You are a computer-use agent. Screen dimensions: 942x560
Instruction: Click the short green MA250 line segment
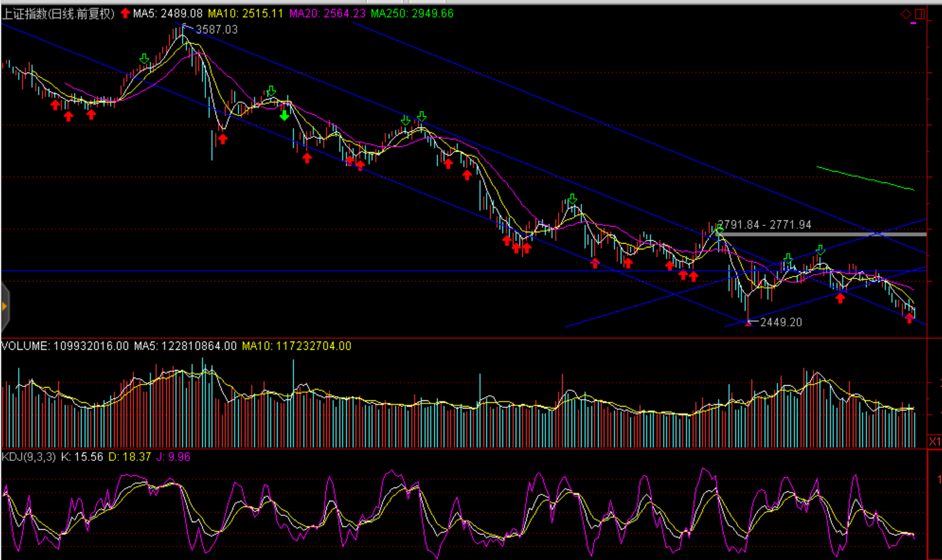tap(865, 178)
